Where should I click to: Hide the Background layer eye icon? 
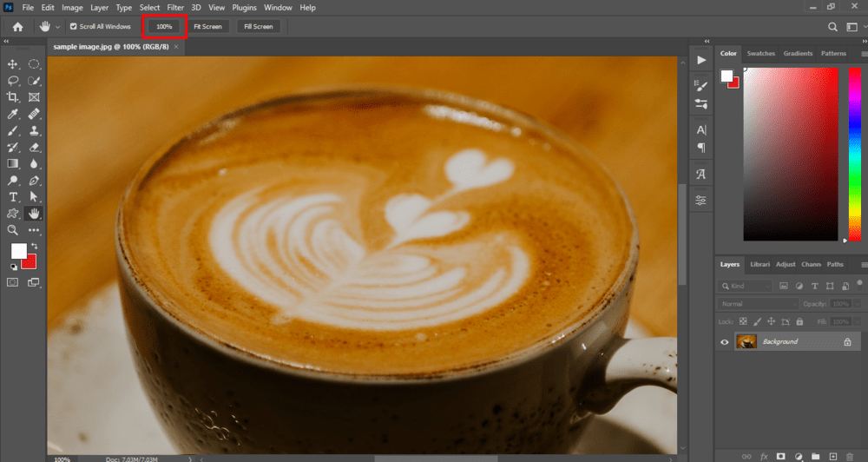(724, 342)
